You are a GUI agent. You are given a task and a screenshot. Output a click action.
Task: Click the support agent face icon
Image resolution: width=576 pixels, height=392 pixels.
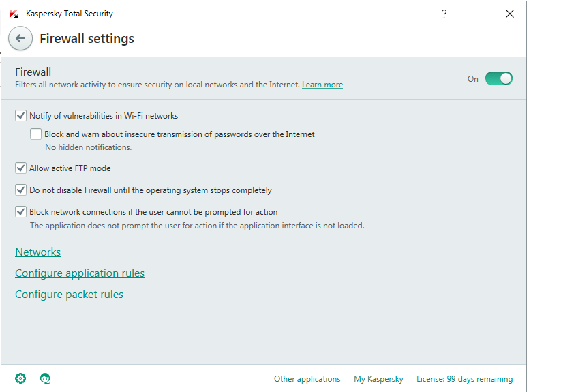tap(46, 378)
